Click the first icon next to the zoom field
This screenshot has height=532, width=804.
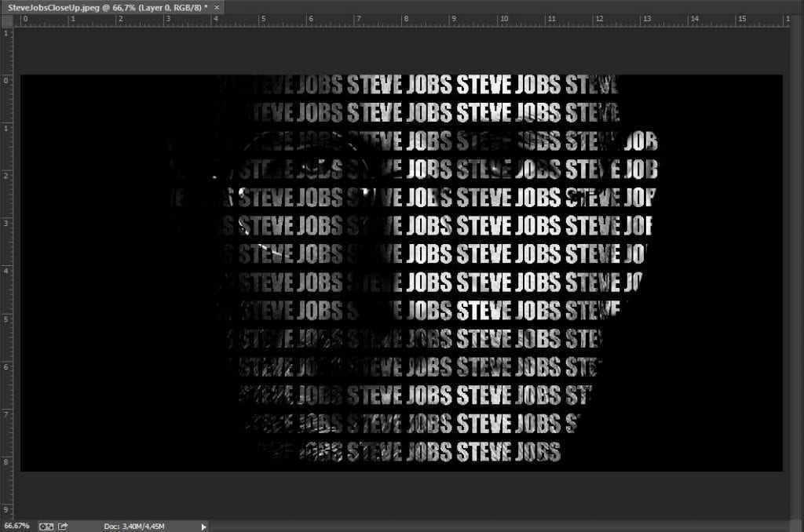[46, 526]
